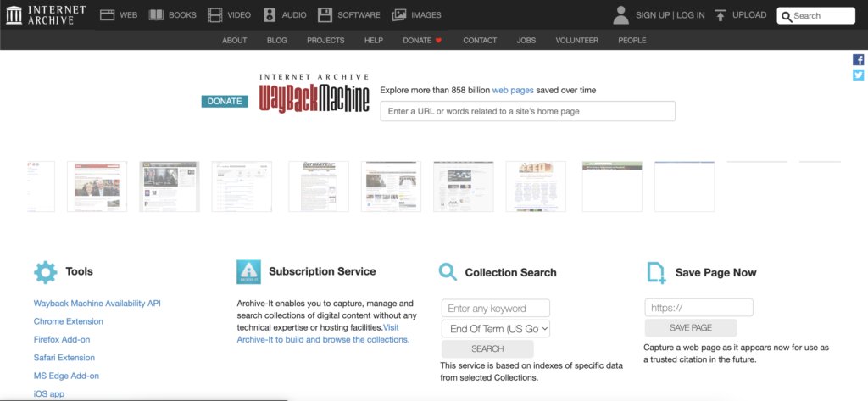The image size is (868, 401).
Task: Click the red heart next to Donate
Action: tap(438, 41)
